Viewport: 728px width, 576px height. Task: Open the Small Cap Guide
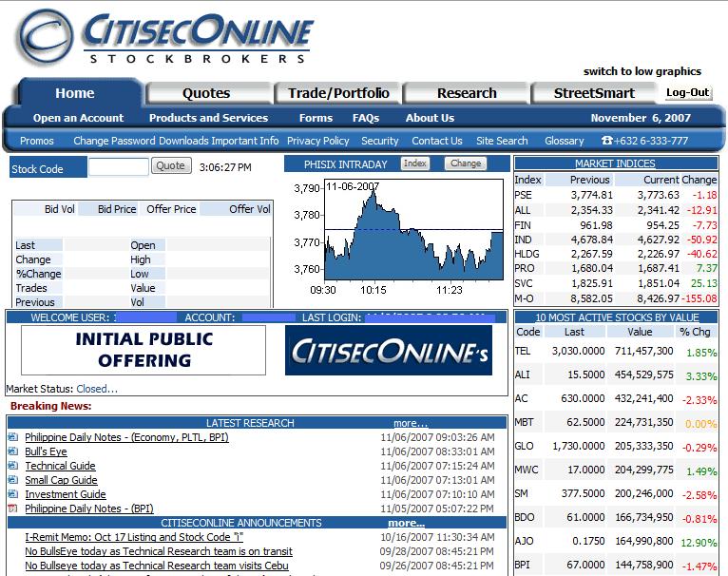[61, 480]
